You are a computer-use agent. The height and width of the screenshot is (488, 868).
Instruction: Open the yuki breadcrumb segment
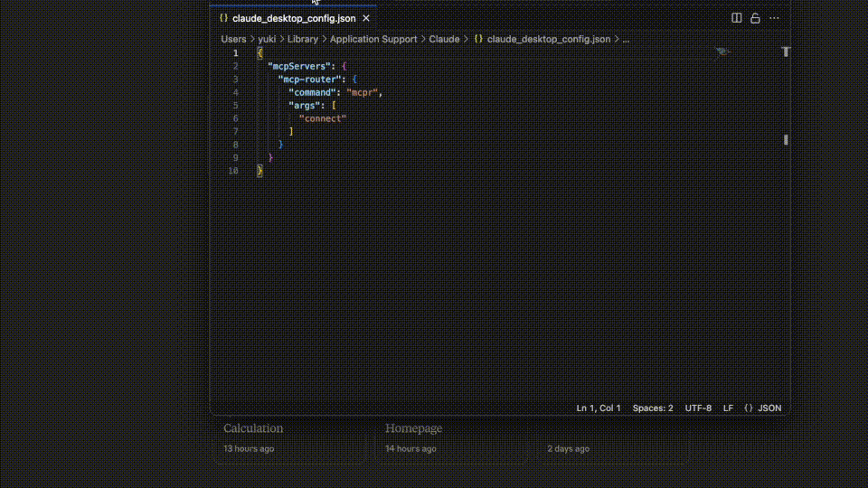click(267, 39)
